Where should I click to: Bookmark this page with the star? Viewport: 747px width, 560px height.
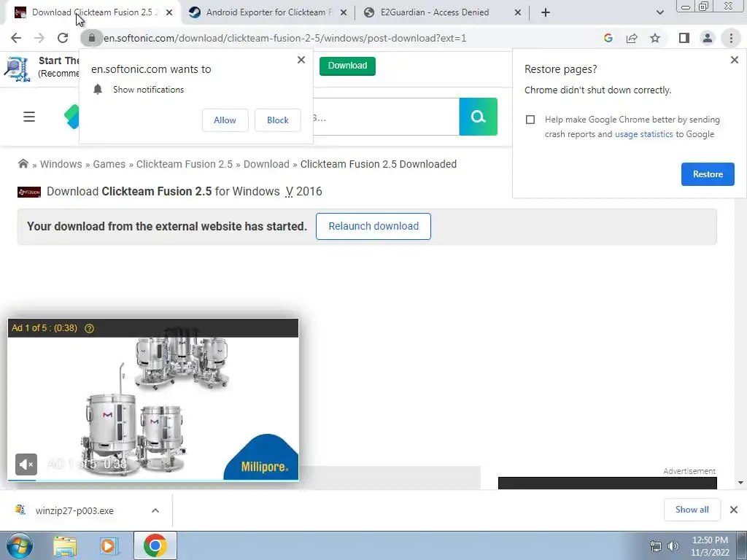pyautogui.click(x=655, y=38)
